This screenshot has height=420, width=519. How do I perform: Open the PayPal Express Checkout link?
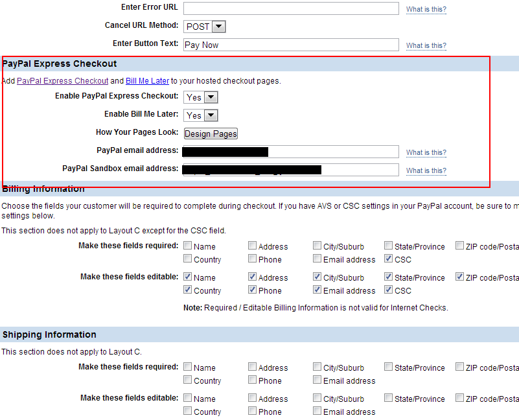pyautogui.click(x=63, y=81)
